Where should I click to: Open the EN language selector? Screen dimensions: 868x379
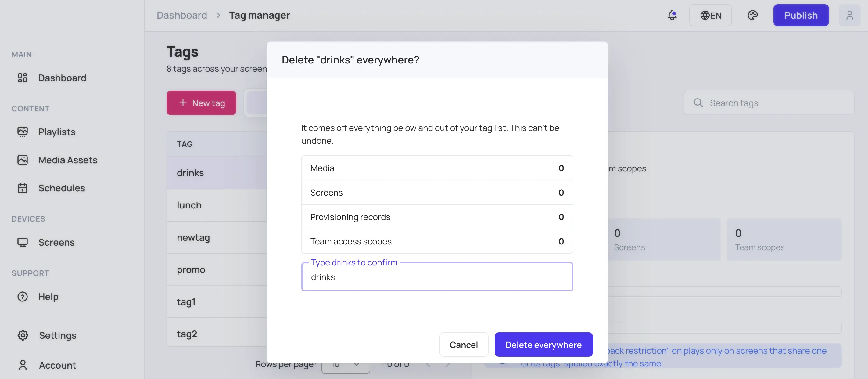click(710, 15)
